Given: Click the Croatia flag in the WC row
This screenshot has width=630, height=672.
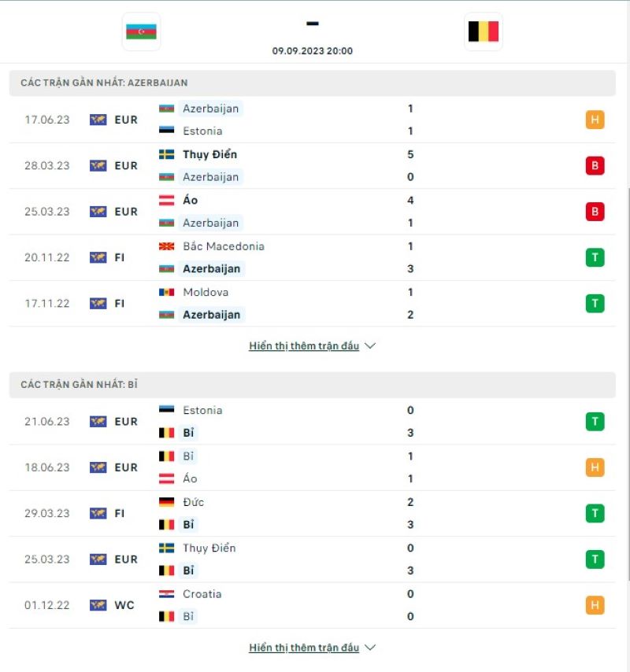Looking at the screenshot, I should point(167,594).
